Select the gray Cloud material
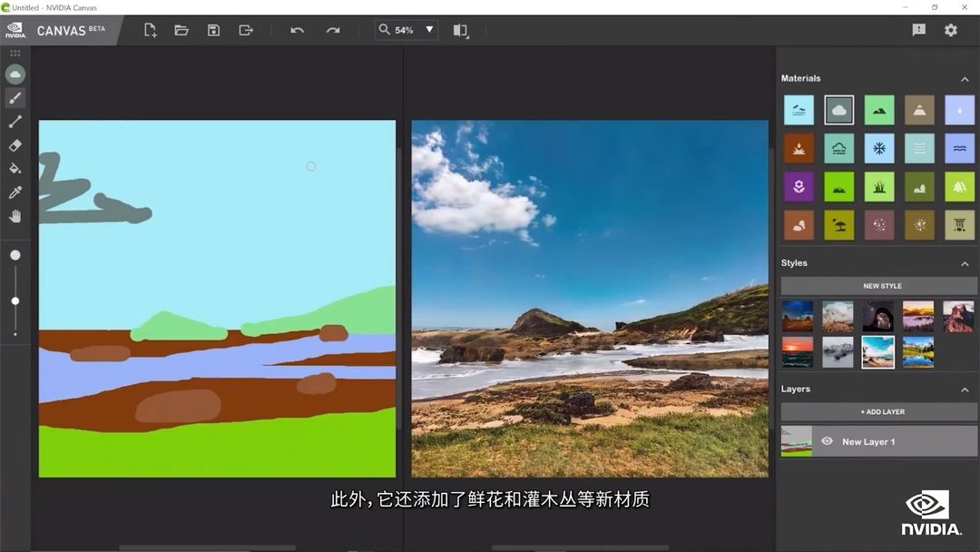This screenshot has height=552, width=980. pyautogui.click(x=838, y=110)
